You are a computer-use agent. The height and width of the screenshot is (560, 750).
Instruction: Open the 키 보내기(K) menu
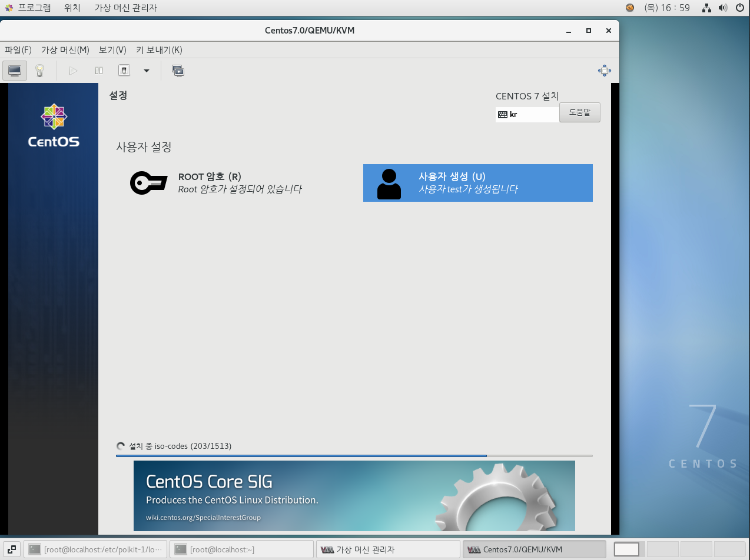pos(159,50)
